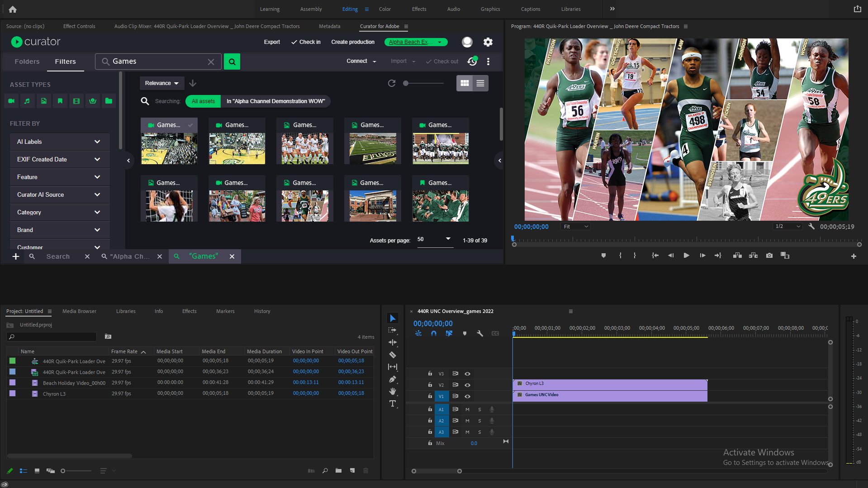The width and height of the screenshot is (868, 488).
Task: Toggle snap in timeline
Action: coord(433,333)
